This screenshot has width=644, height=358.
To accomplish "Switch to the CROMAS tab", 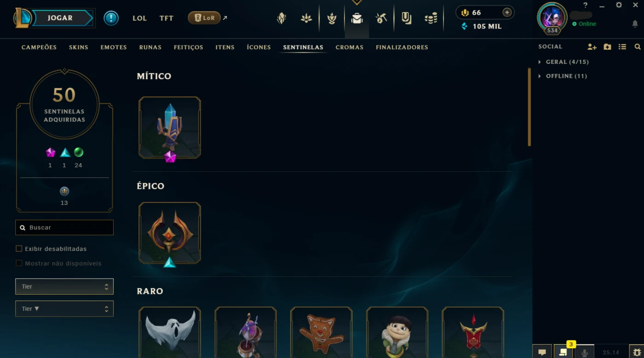I will 350,47.
